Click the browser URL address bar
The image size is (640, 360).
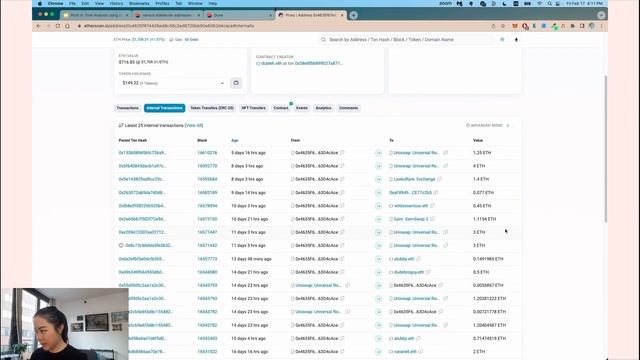pos(282,26)
